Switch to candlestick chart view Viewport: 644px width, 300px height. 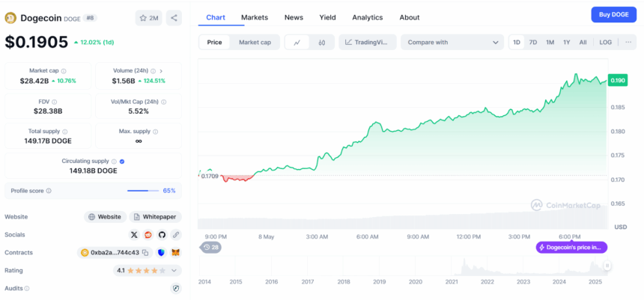click(x=321, y=43)
